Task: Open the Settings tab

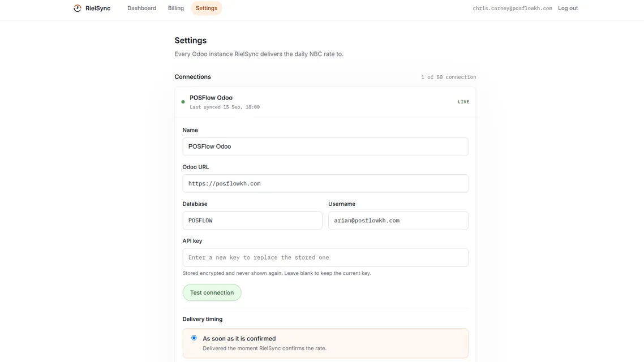Action: (207, 8)
